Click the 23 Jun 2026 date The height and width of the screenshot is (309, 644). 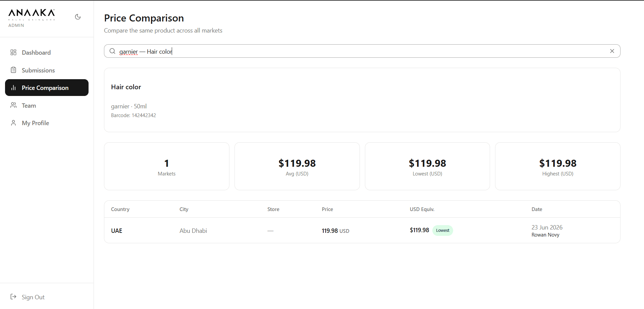tap(547, 227)
